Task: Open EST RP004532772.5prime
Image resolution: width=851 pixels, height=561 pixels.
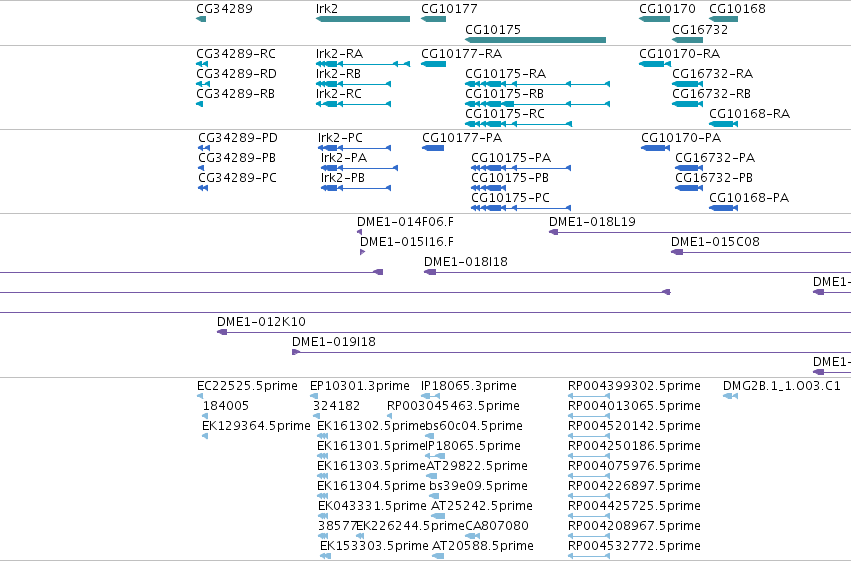Action: [634, 546]
